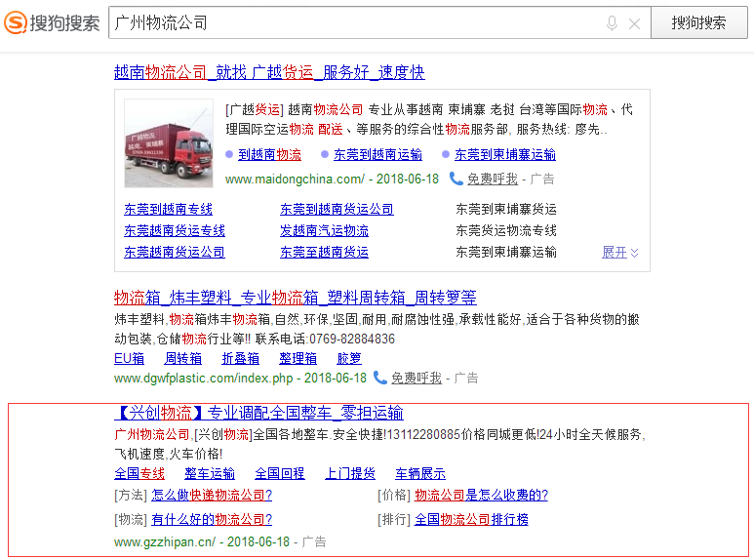Click phone icon beside dgwfplastic 免费呼我
The image size is (754, 560).
[x=379, y=378]
